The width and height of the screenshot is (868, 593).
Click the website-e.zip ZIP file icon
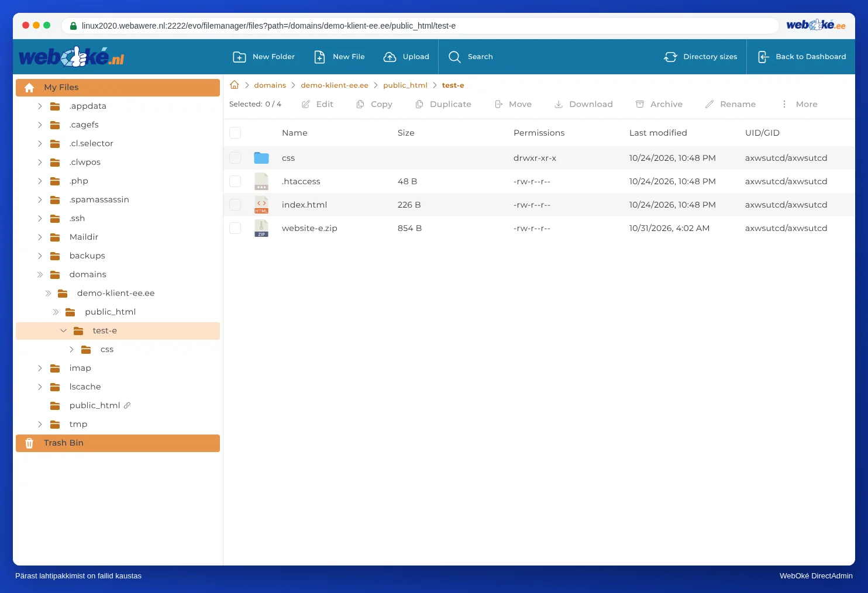point(261,228)
